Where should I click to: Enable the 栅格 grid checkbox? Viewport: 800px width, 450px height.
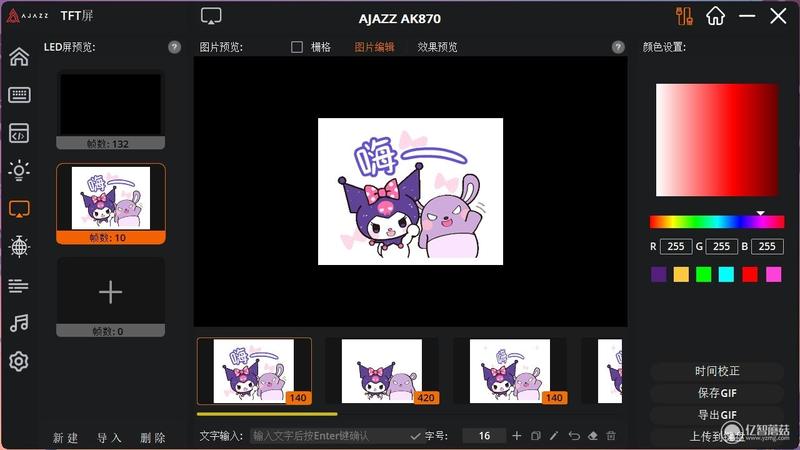click(x=297, y=47)
